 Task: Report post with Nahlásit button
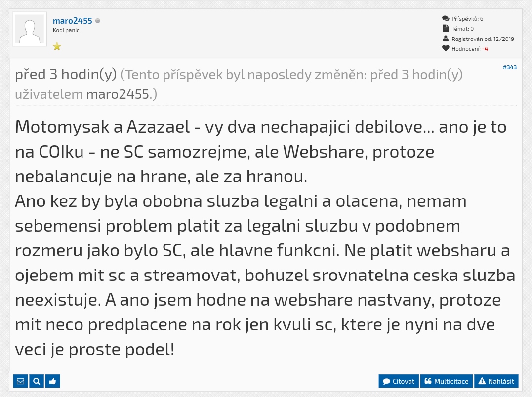pyautogui.click(x=496, y=381)
